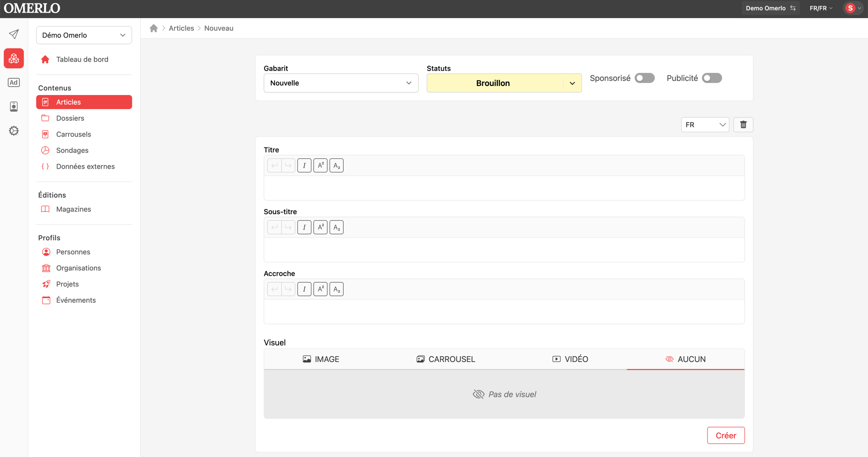This screenshot has width=868, height=457.
Task: Click the paper plane icon in sidebar
Action: pos(14,34)
